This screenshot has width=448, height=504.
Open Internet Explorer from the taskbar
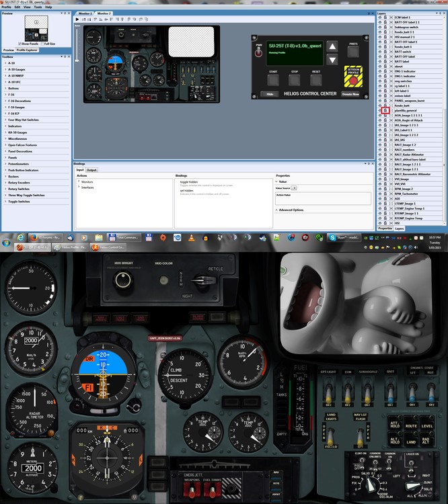click(x=20, y=237)
